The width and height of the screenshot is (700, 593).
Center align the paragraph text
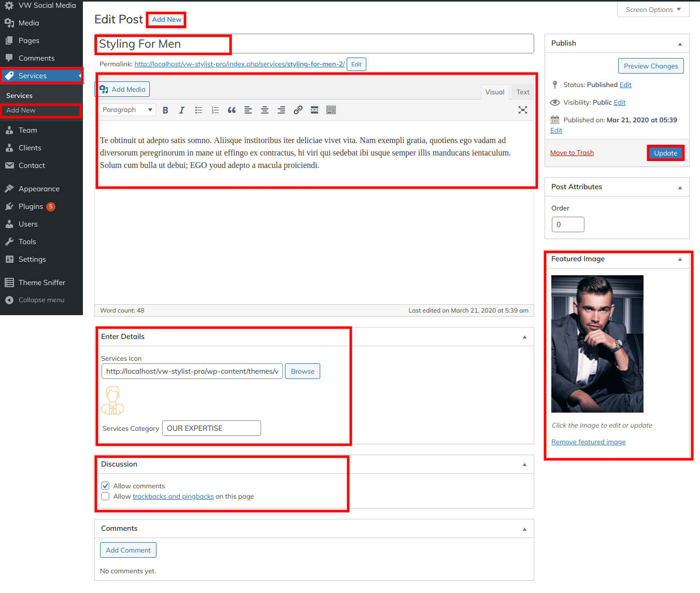coord(265,110)
